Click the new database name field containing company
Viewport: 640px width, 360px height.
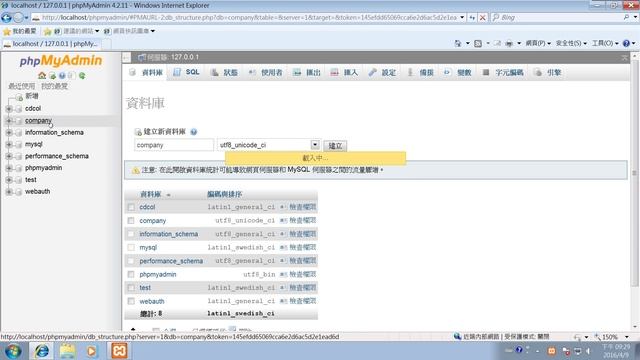point(174,145)
